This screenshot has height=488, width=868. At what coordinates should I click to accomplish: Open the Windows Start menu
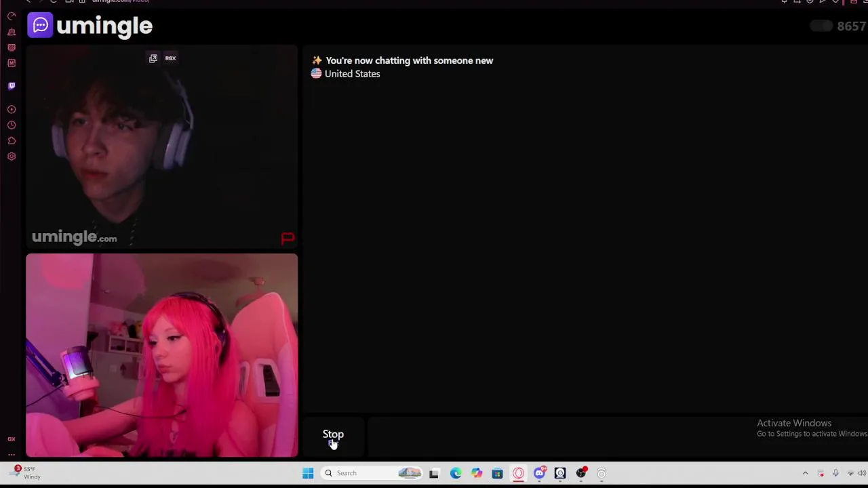[308, 473]
